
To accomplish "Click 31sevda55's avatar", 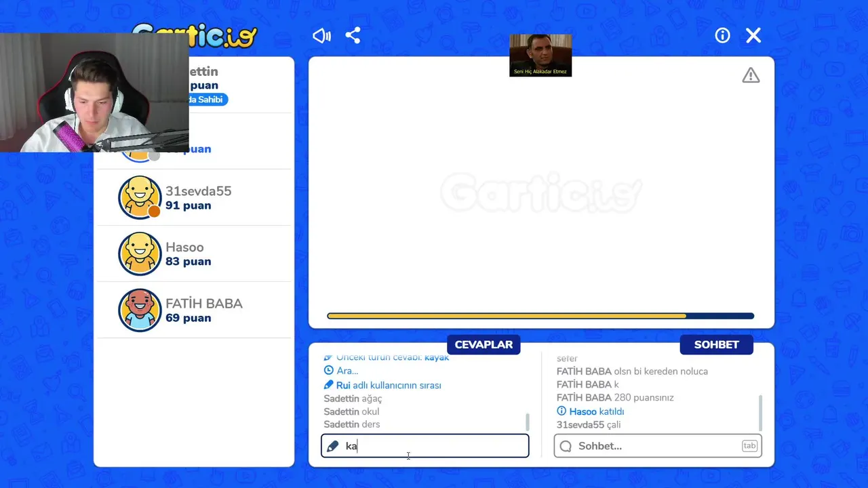I will (x=140, y=197).
